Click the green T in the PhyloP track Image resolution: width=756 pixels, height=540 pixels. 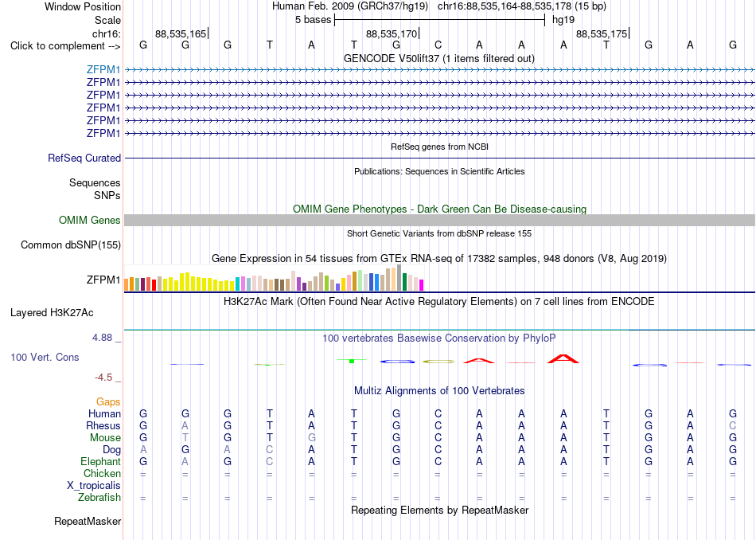pos(352,361)
